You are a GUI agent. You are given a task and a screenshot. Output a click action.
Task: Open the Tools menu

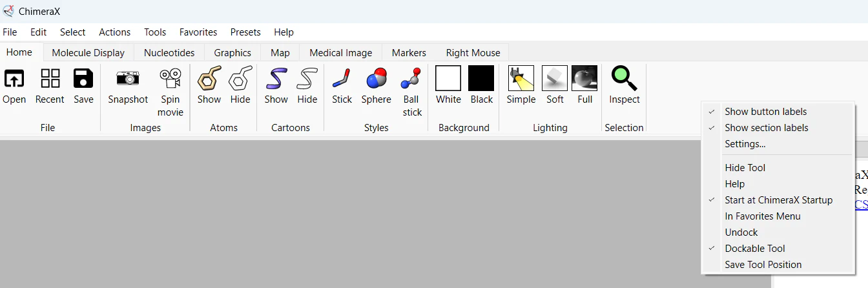point(155,32)
